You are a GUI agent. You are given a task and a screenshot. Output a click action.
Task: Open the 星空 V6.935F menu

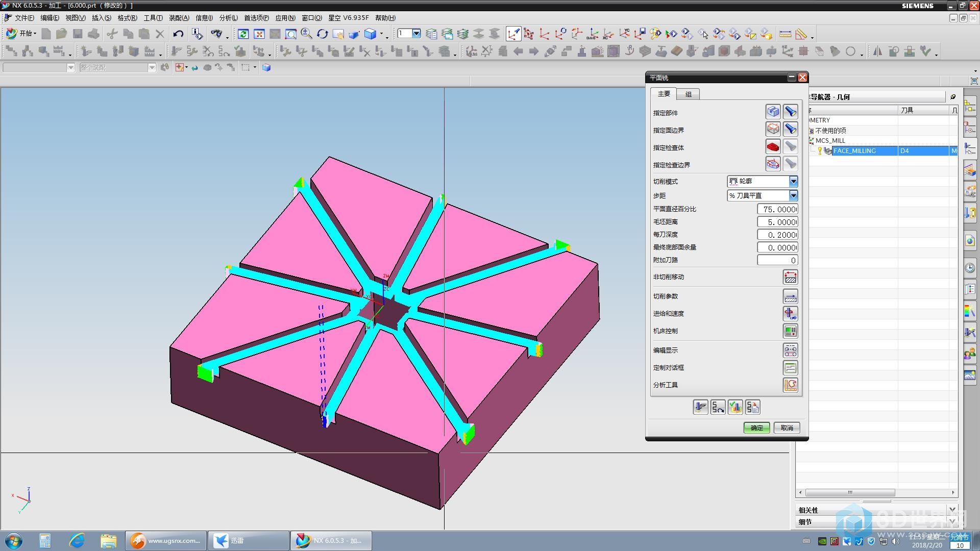[348, 18]
